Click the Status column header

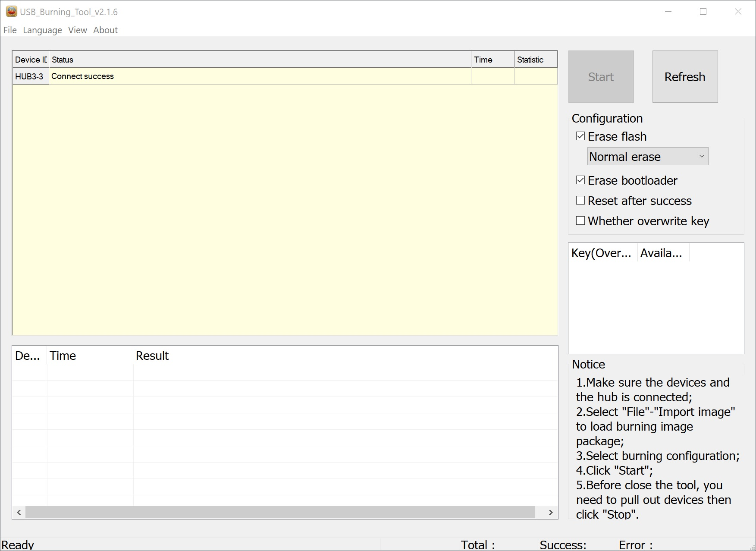click(259, 60)
